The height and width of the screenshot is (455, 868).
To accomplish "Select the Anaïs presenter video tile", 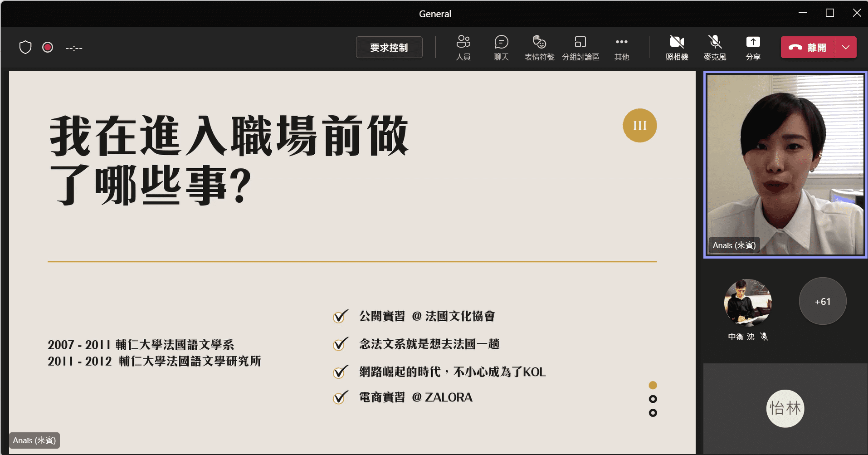I will (x=785, y=165).
